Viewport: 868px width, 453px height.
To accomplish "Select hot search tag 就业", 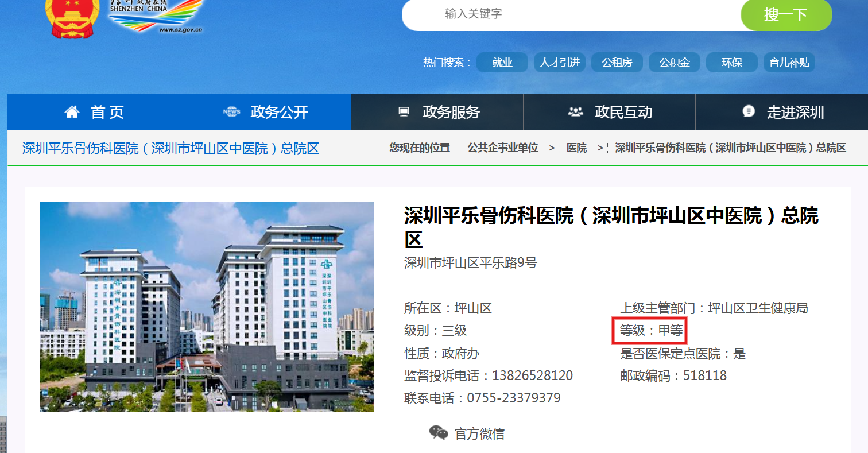I will [x=502, y=63].
